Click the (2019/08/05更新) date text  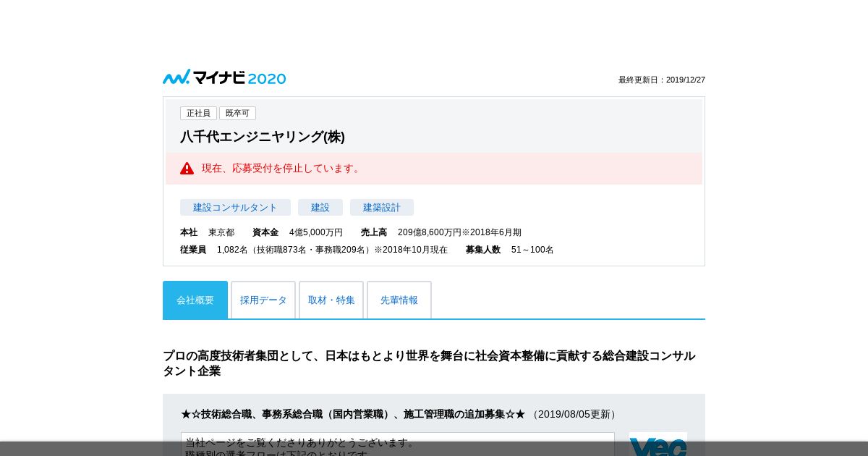pos(574,414)
